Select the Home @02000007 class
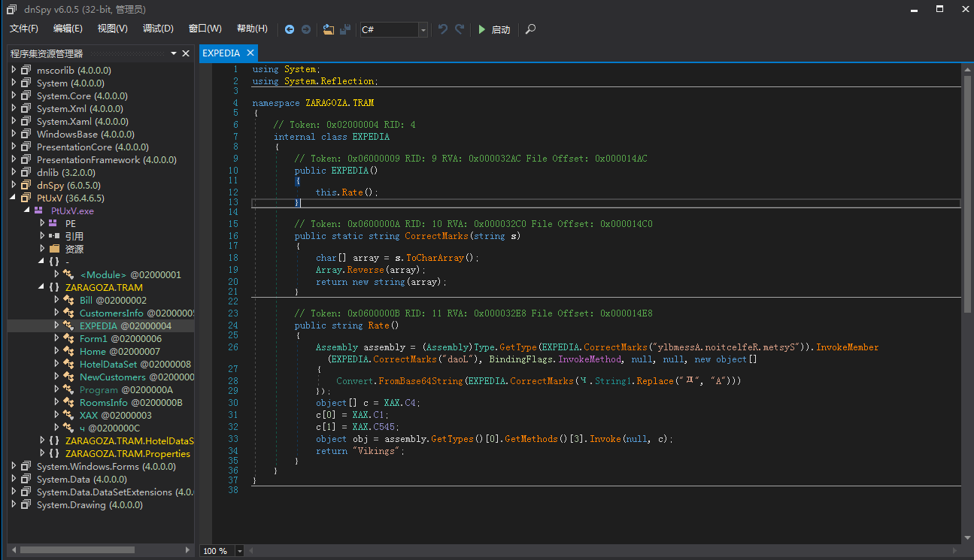 (120, 351)
